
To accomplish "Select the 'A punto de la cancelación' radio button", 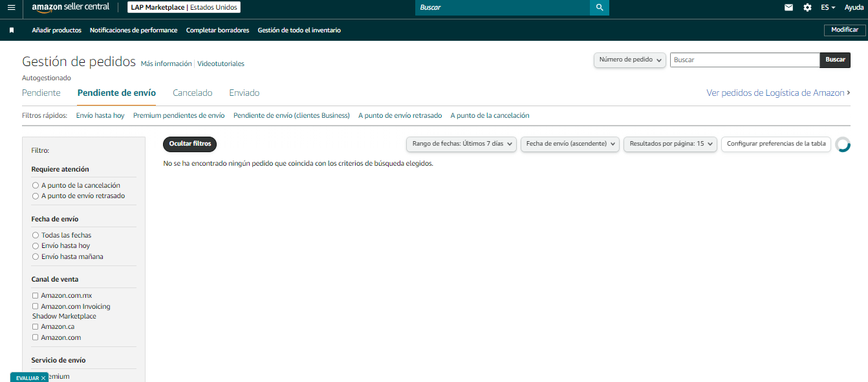I will pos(36,185).
